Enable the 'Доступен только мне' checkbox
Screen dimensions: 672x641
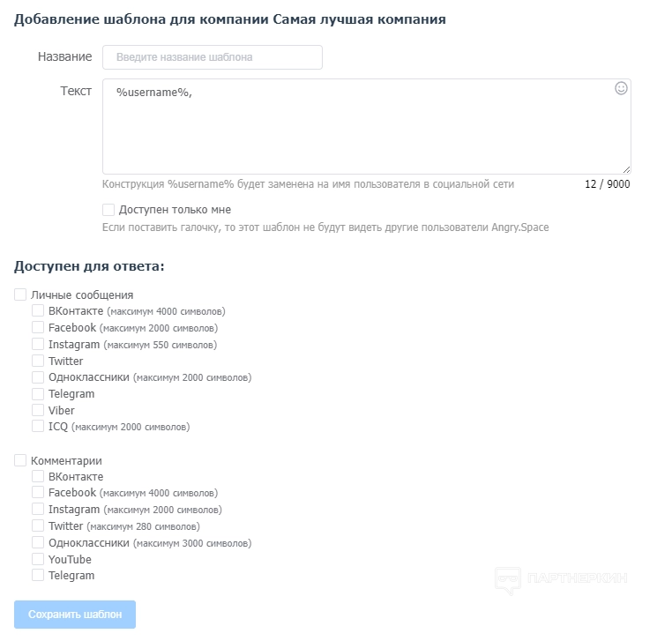[x=108, y=210]
